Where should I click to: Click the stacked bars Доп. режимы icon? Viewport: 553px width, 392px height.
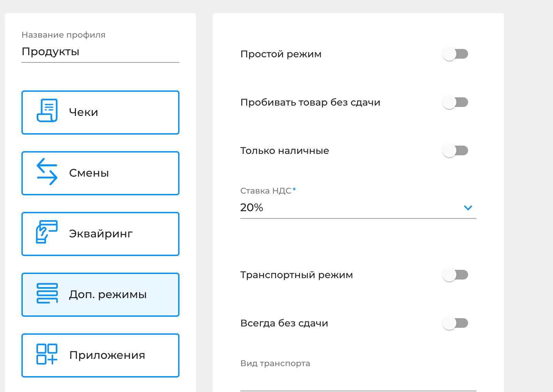click(47, 293)
